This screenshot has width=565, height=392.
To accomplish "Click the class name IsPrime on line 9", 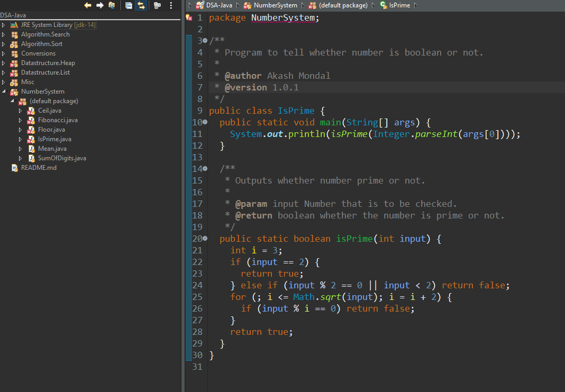I will point(296,111).
